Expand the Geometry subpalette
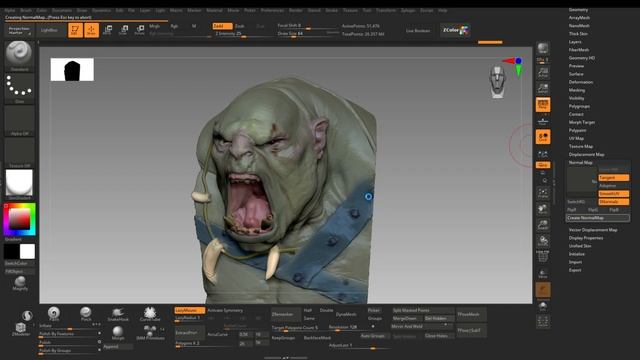Screen dimensions: 640x360 (x=578, y=10)
